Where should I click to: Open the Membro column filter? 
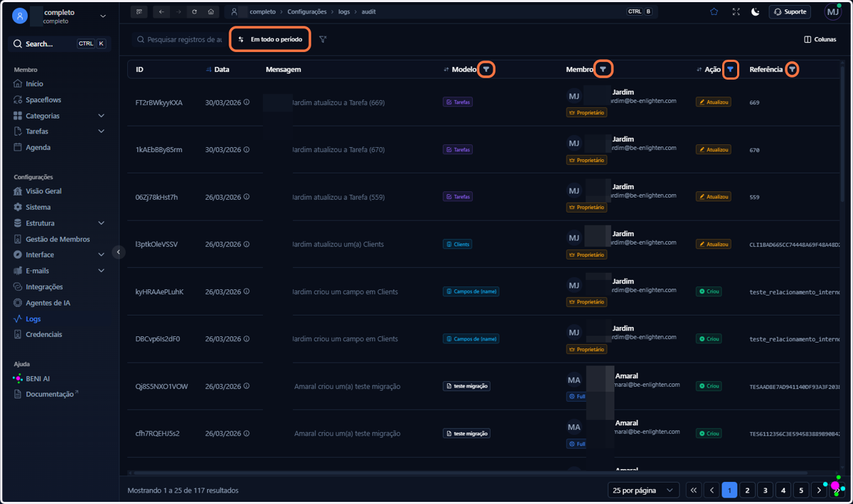(603, 69)
